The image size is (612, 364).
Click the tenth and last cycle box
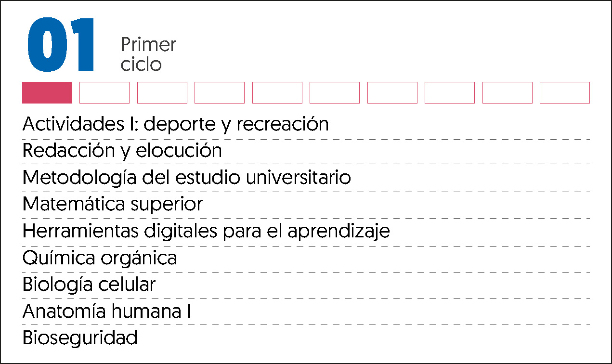pyautogui.click(x=565, y=92)
